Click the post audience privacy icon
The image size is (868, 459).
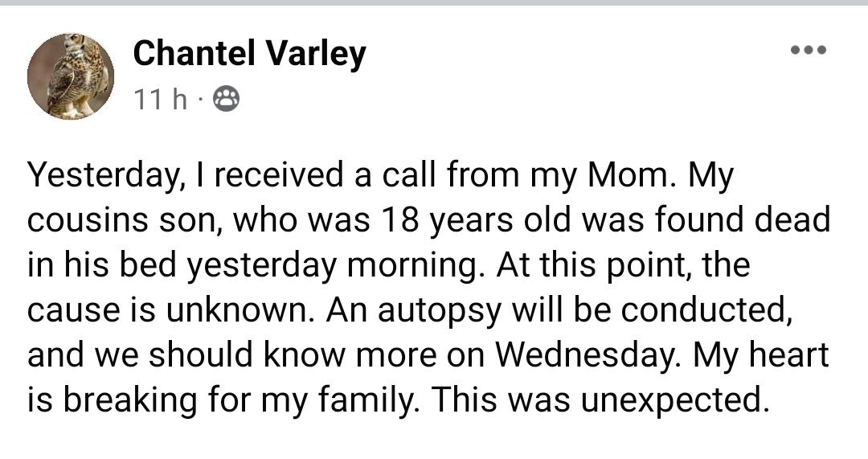tap(226, 100)
